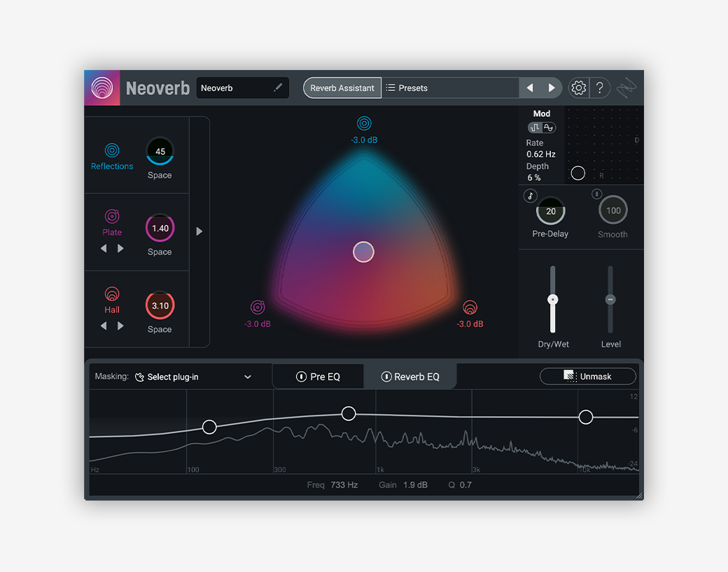Select next Hall type with right arrow
Screen dimensions: 728x572
click(x=120, y=326)
